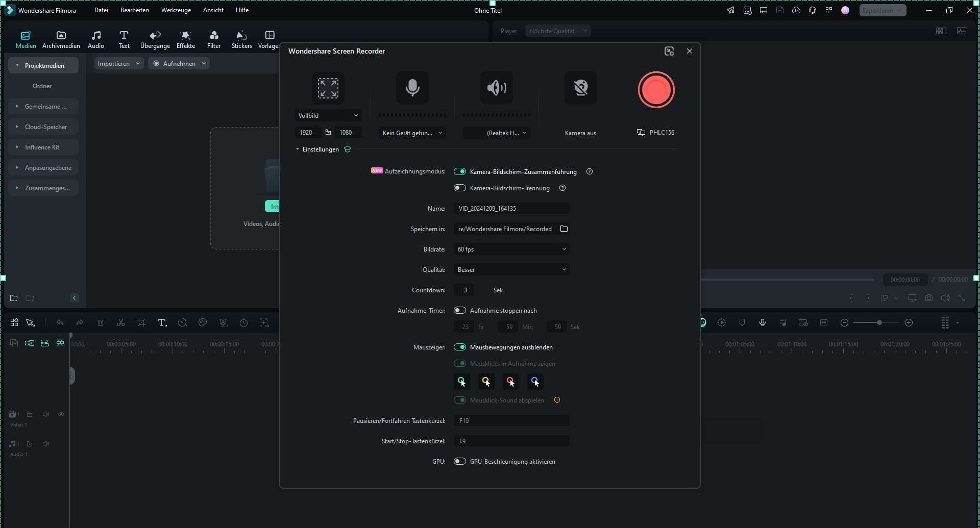
Task: Toggle Mausklicks in Aufnahme zeigen switch
Action: click(460, 363)
